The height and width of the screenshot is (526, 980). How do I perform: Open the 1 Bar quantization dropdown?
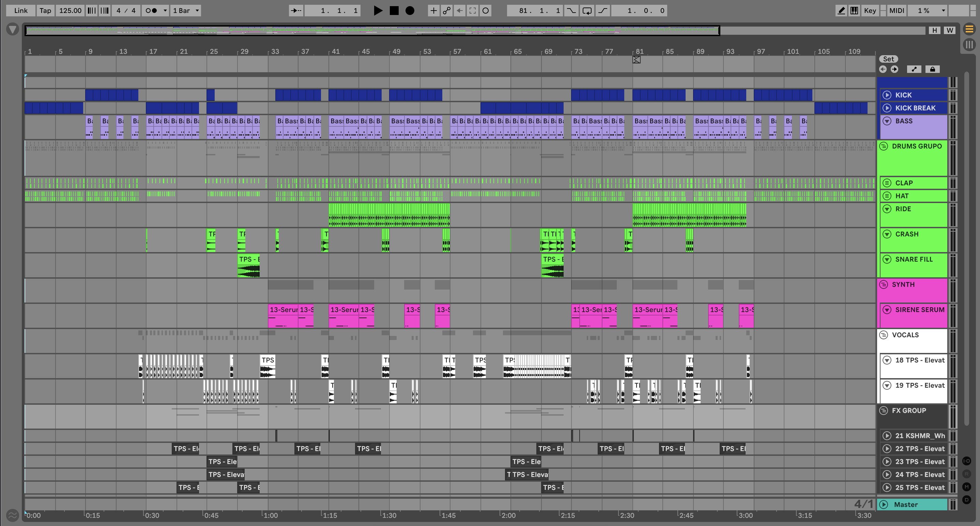186,11
